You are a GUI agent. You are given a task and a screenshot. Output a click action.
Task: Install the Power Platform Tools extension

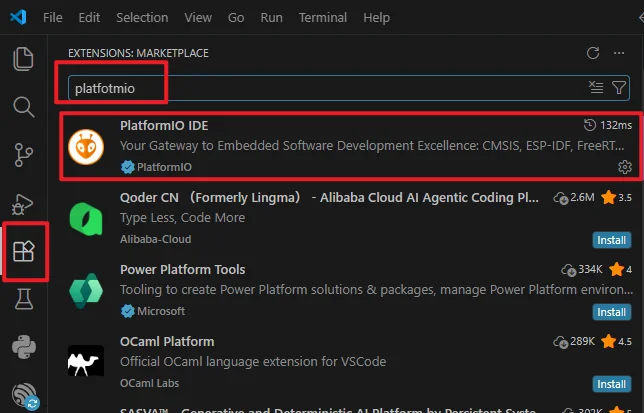[612, 312]
